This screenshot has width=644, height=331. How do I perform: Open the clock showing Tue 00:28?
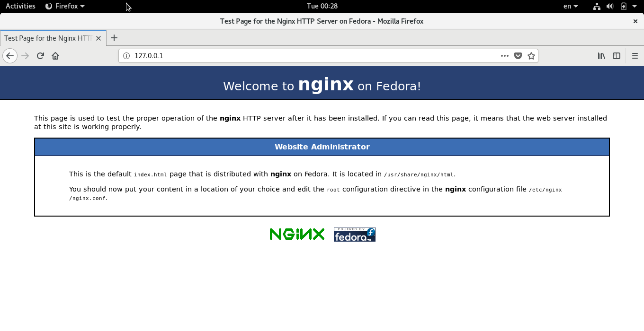[x=322, y=6]
